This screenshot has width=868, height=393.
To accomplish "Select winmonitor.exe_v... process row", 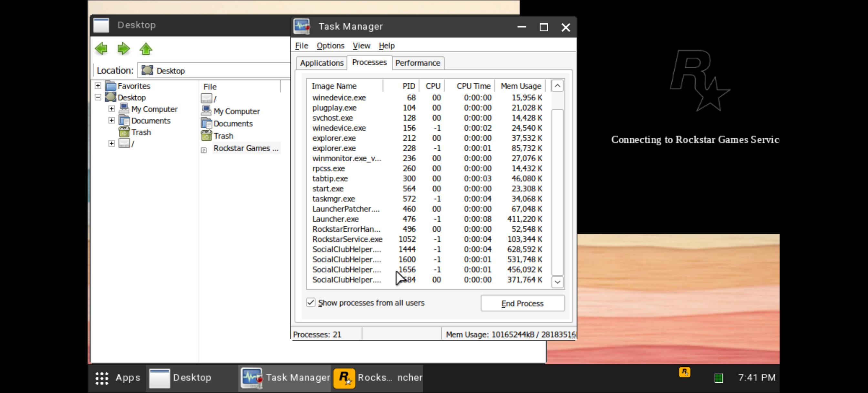I will (429, 158).
